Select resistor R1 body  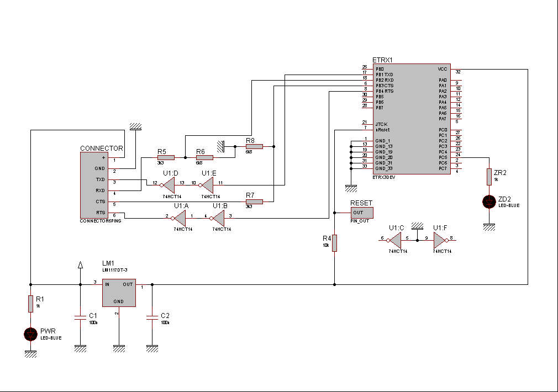(30, 304)
